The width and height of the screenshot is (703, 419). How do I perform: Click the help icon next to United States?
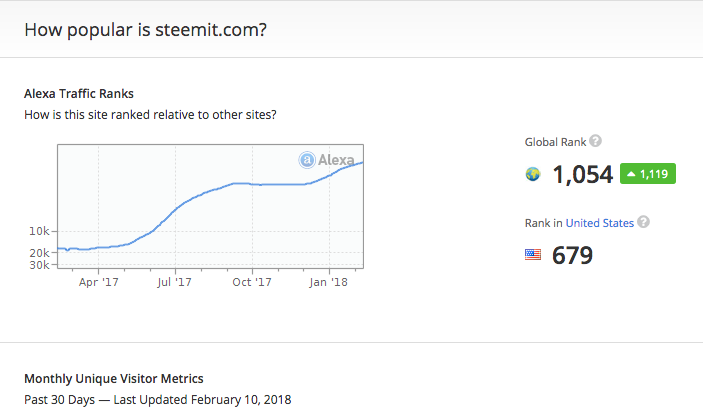[643, 222]
